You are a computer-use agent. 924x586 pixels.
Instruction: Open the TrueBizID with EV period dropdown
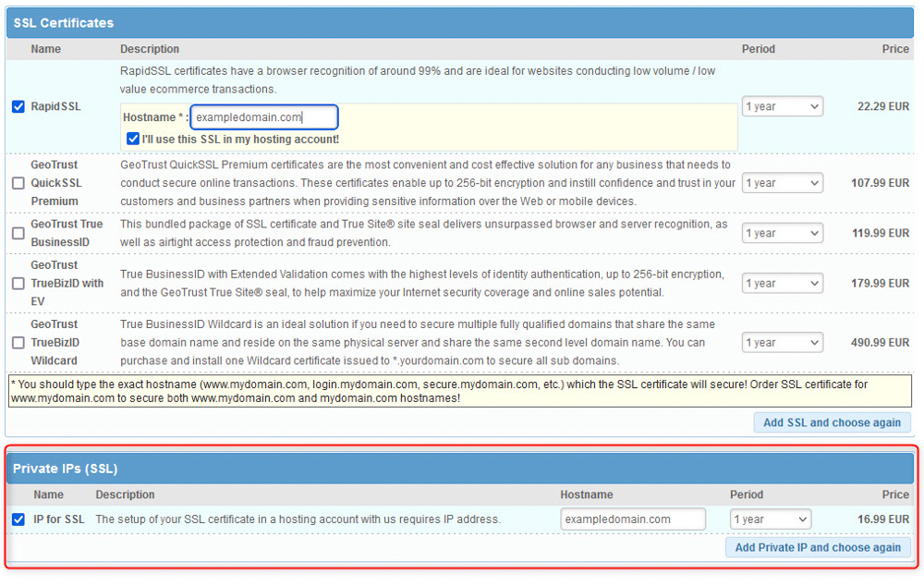[x=782, y=283]
